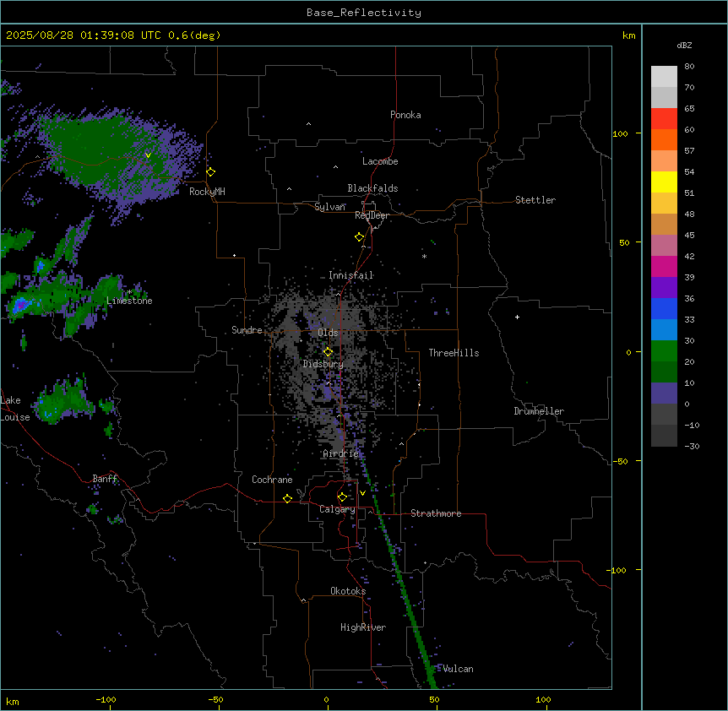
Task: Click the Cochrane label
Action: 272,480
